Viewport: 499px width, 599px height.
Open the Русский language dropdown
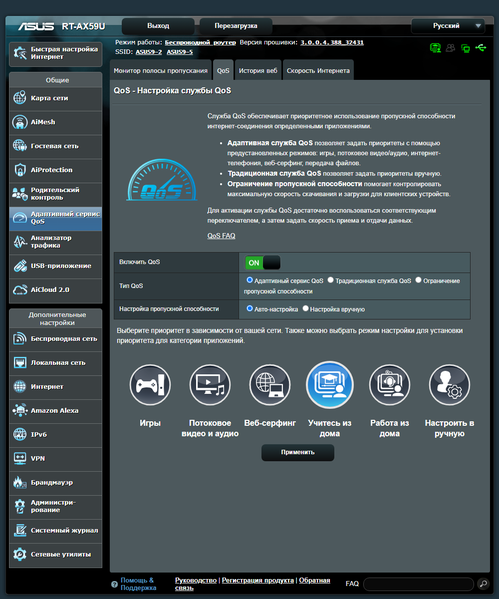[448, 26]
